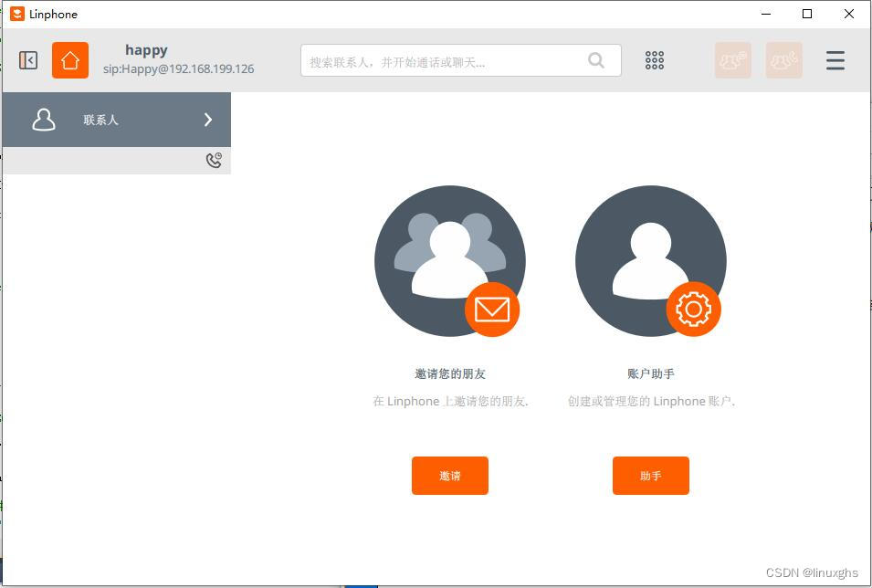
Task: Click the magnifier search icon
Action: 596,60
